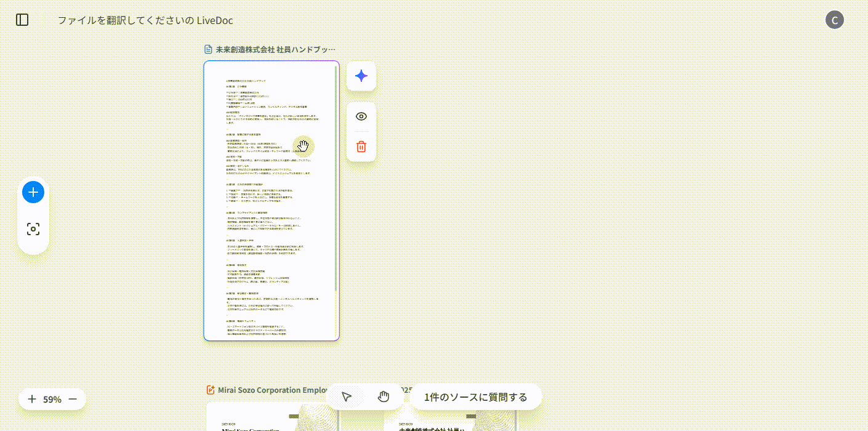The width and height of the screenshot is (868, 431).
Task: Click the scrollbar inside the handbook document
Action: click(x=336, y=179)
